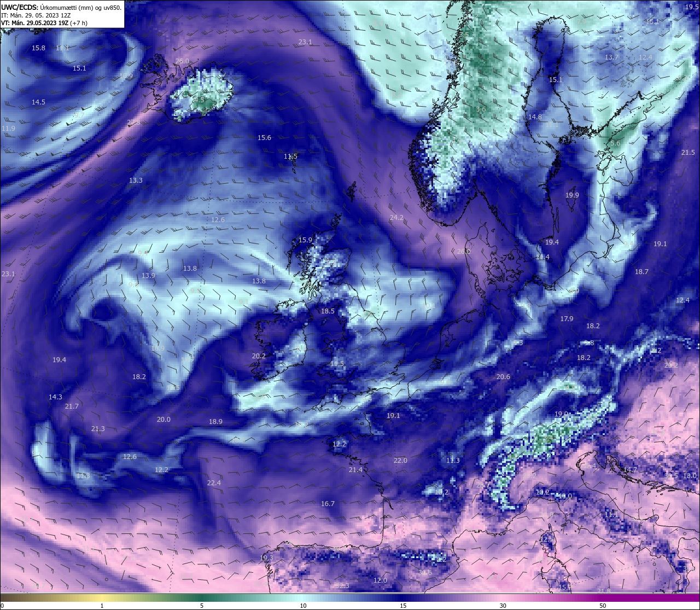Viewport: 700px width, 610px height.
Task: Click the '15.6' value south of Iceland
Action: pyautogui.click(x=264, y=138)
